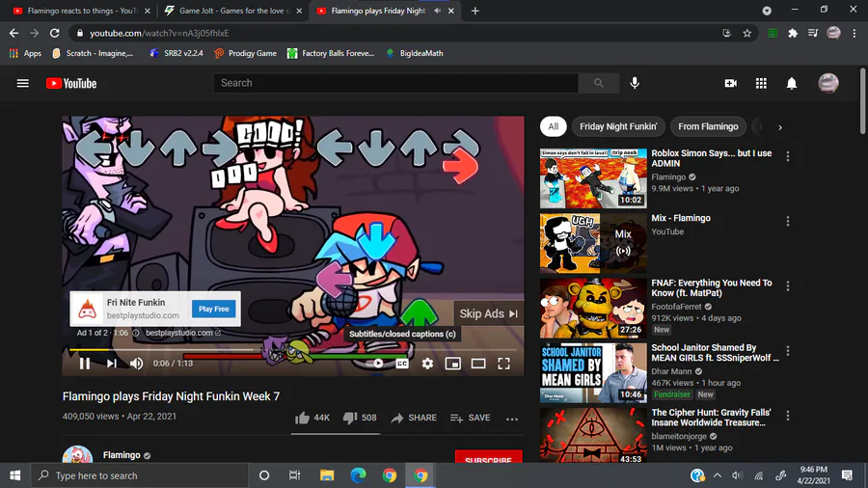Save the video to a playlist
The image size is (868, 488).
[x=470, y=418]
